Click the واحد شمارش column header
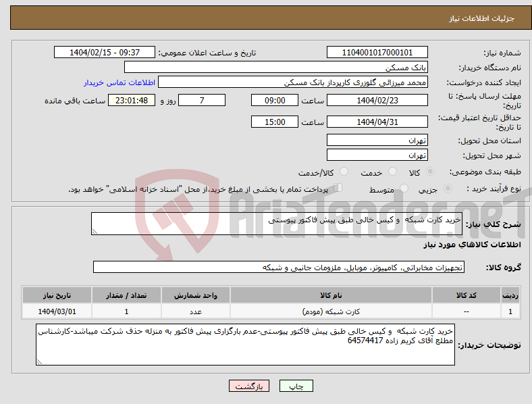This screenshot has height=404, width=532. tap(196, 295)
